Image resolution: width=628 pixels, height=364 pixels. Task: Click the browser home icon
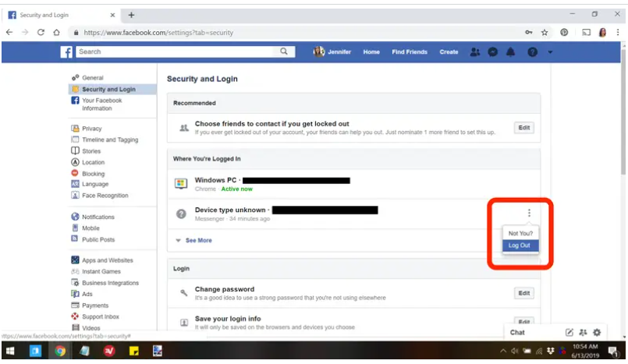coord(56,33)
